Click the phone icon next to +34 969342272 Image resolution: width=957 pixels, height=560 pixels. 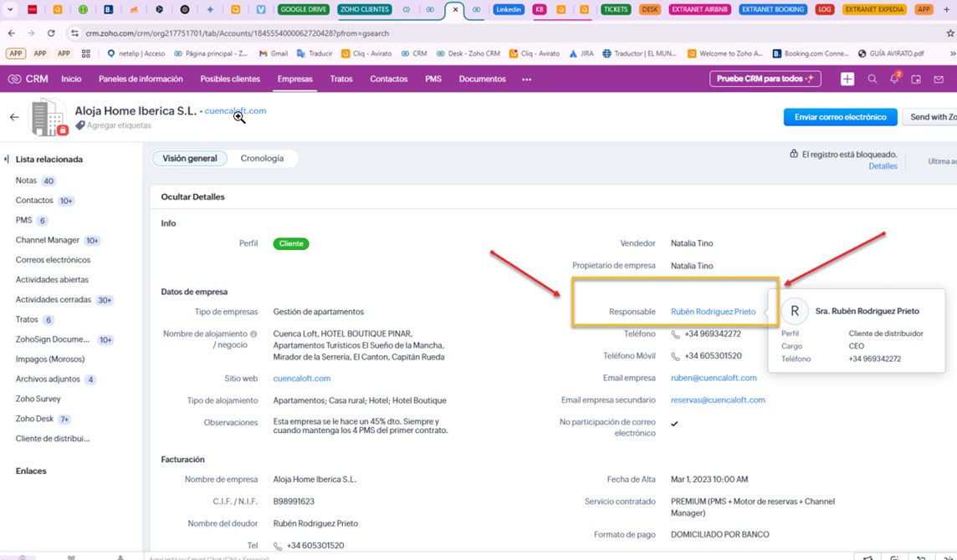point(675,334)
